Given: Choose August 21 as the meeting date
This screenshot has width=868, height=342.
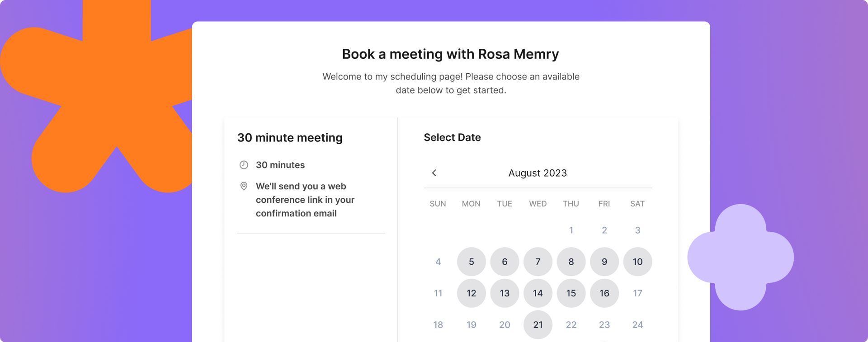Looking at the screenshot, I should (x=538, y=324).
